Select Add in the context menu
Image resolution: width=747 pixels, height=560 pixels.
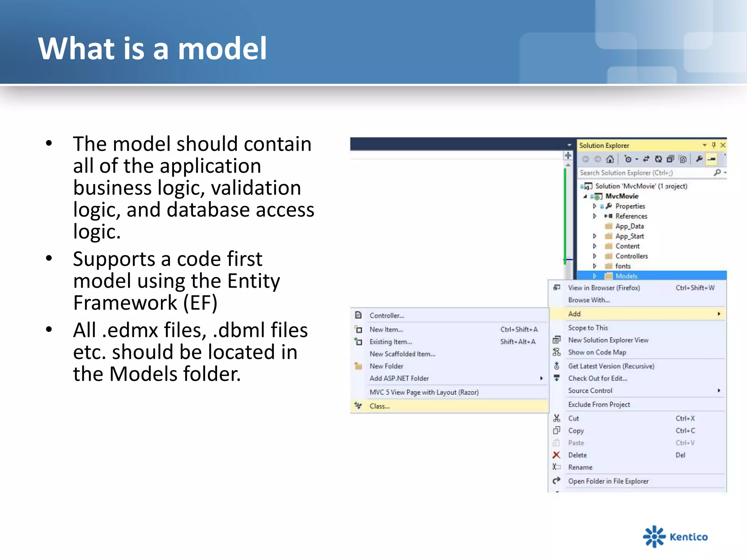575,314
